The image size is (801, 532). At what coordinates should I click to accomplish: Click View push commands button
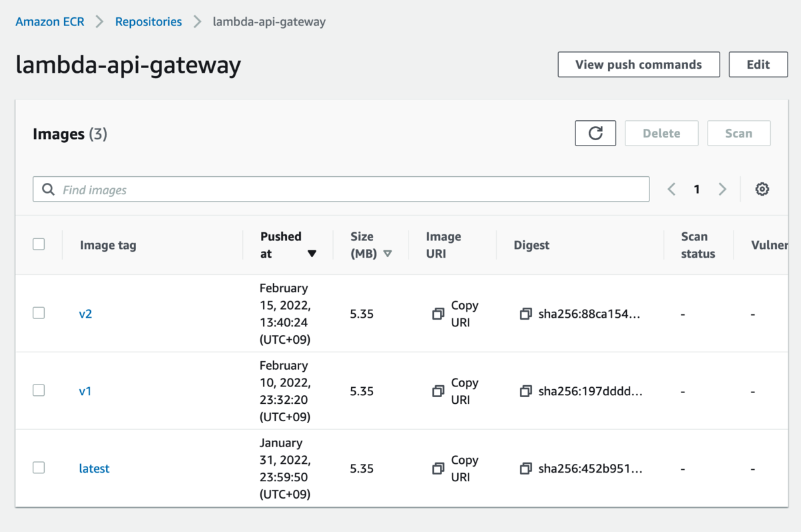coord(639,65)
